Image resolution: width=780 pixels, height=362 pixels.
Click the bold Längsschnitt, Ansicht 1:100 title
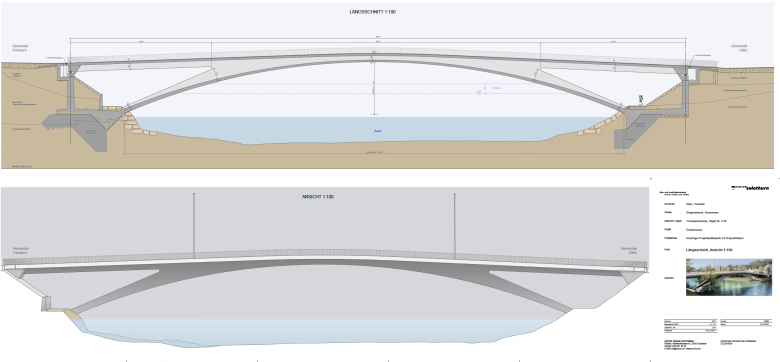[x=709, y=249]
